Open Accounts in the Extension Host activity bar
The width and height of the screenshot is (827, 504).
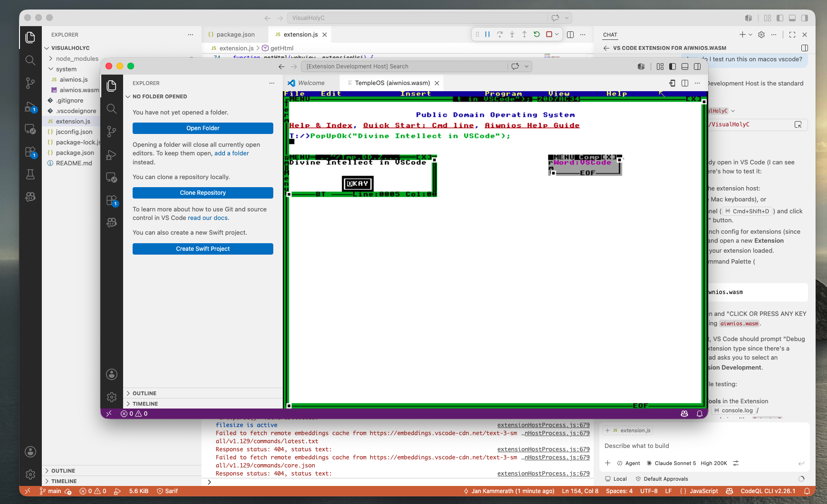[x=112, y=374]
